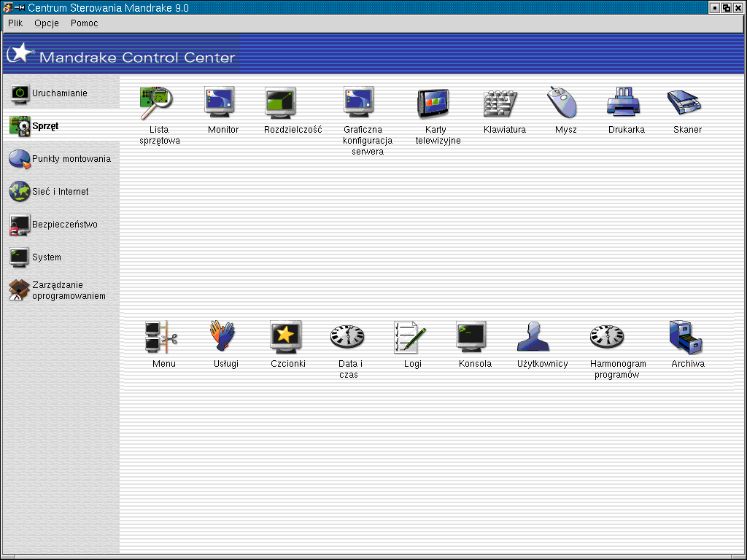Image resolution: width=747 pixels, height=560 pixels.
Task: Open the Menu editor icon
Action: coord(161,337)
